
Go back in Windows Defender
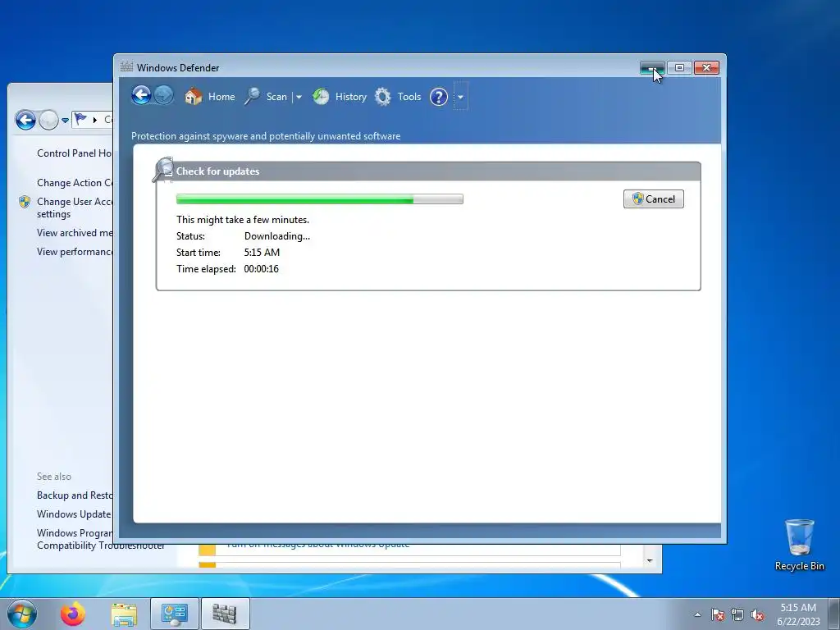click(x=141, y=96)
